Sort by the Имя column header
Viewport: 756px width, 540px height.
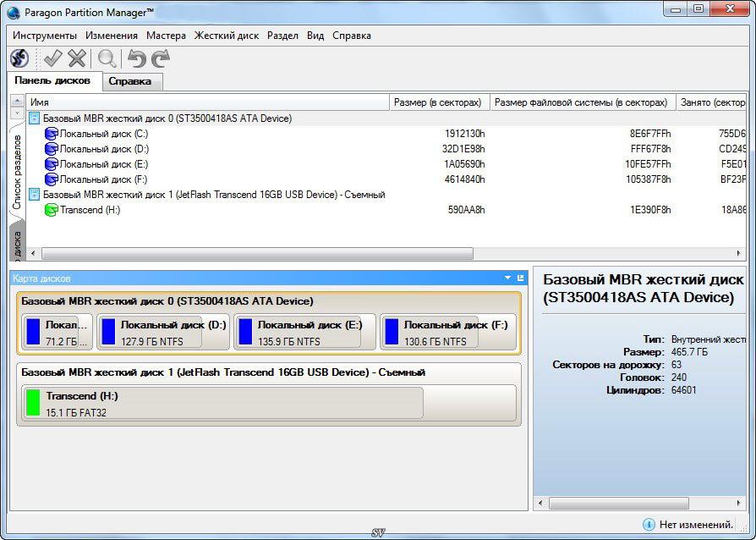207,102
